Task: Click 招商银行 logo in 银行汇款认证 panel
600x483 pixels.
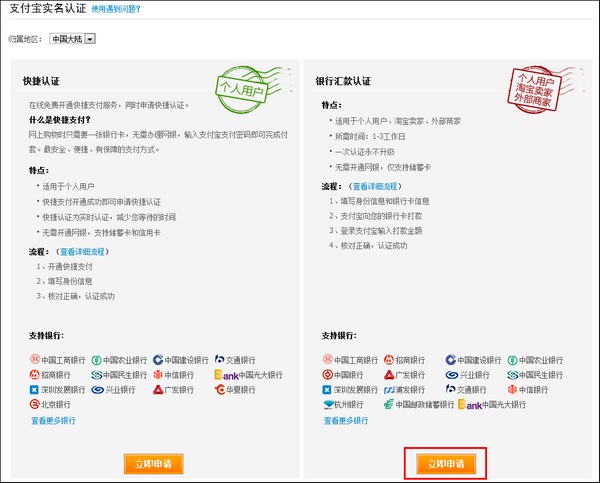Action: click(404, 360)
